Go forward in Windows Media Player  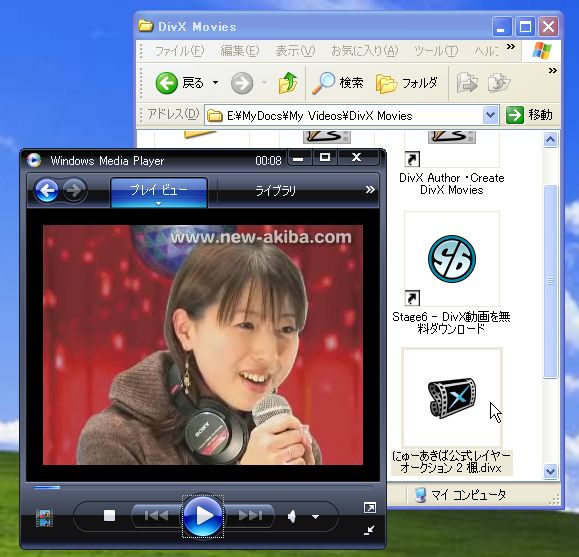point(75,191)
